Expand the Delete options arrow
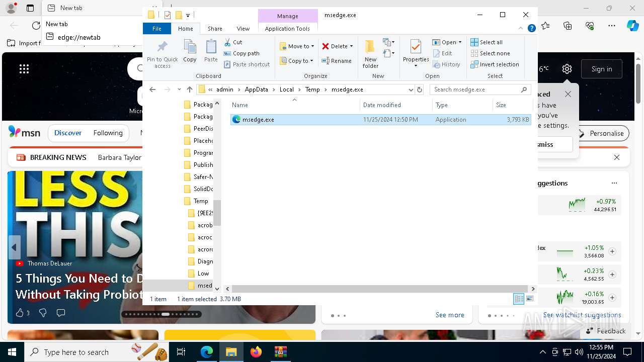This screenshot has width=644, height=362. click(351, 46)
